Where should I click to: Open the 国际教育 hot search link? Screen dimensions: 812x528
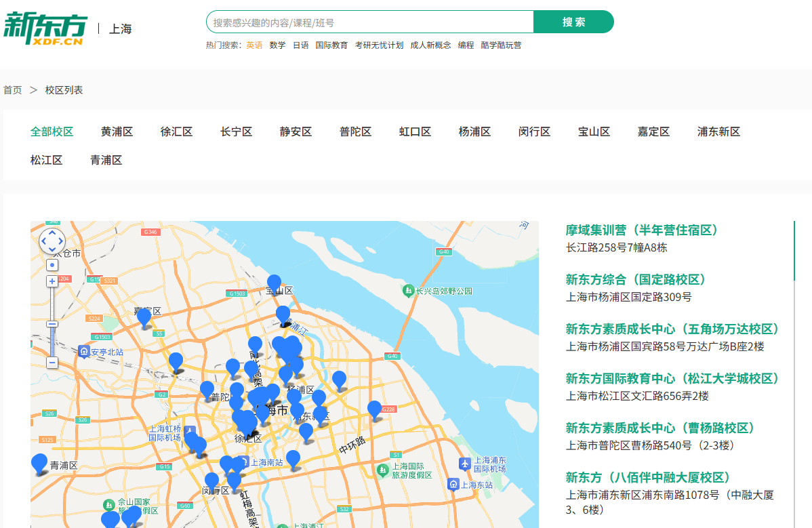coord(331,45)
